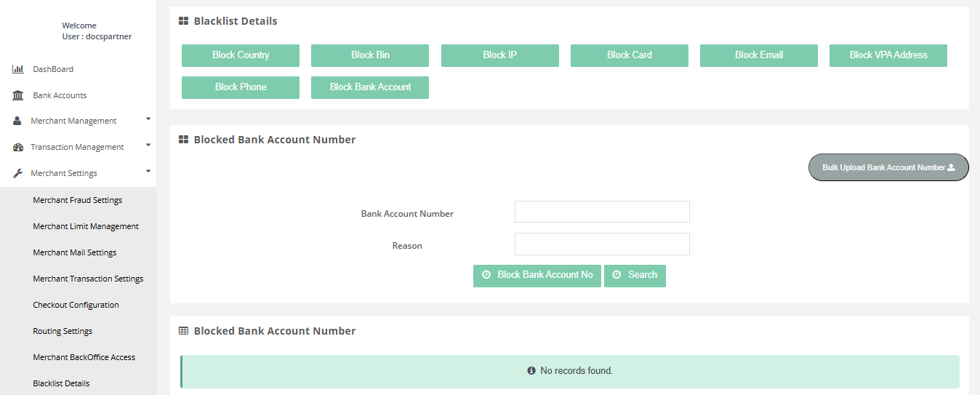Open Routing Settings in sidebar
The height and width of the screenshot is (395, 980).
[63, 331]
